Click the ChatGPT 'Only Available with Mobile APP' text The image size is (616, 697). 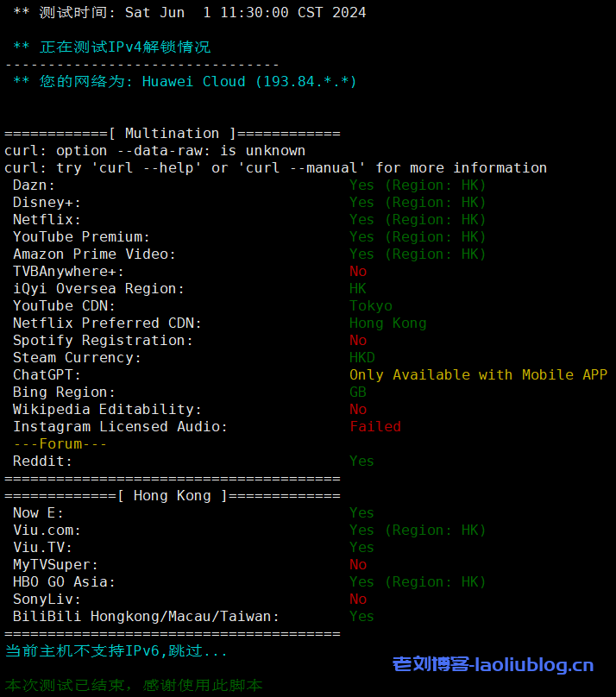click(478, 374)
